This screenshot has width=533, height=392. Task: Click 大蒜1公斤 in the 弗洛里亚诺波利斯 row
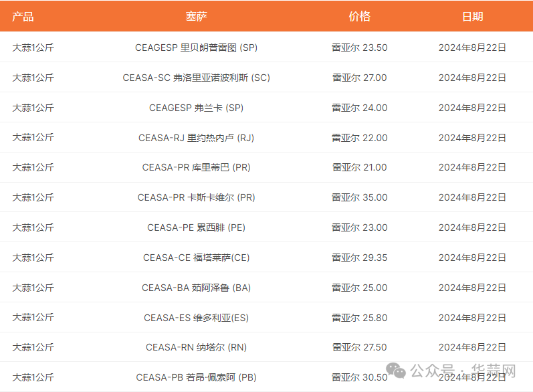tap(33, 78)
